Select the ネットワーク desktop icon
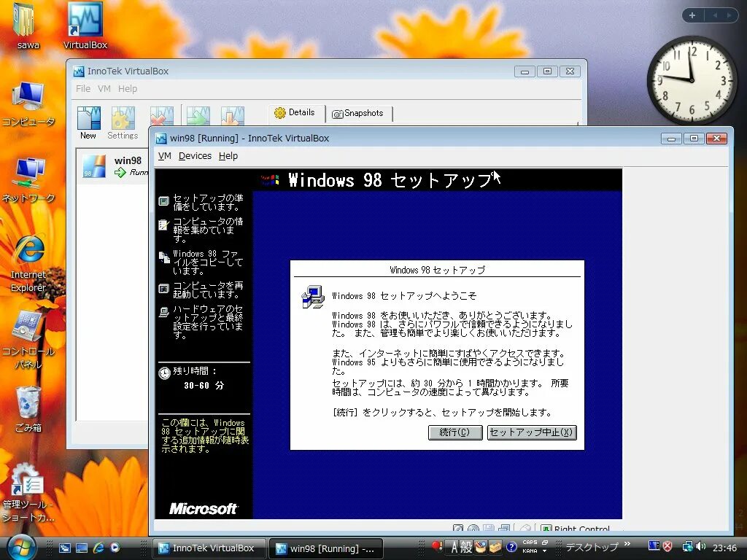 tap(28, 180)
